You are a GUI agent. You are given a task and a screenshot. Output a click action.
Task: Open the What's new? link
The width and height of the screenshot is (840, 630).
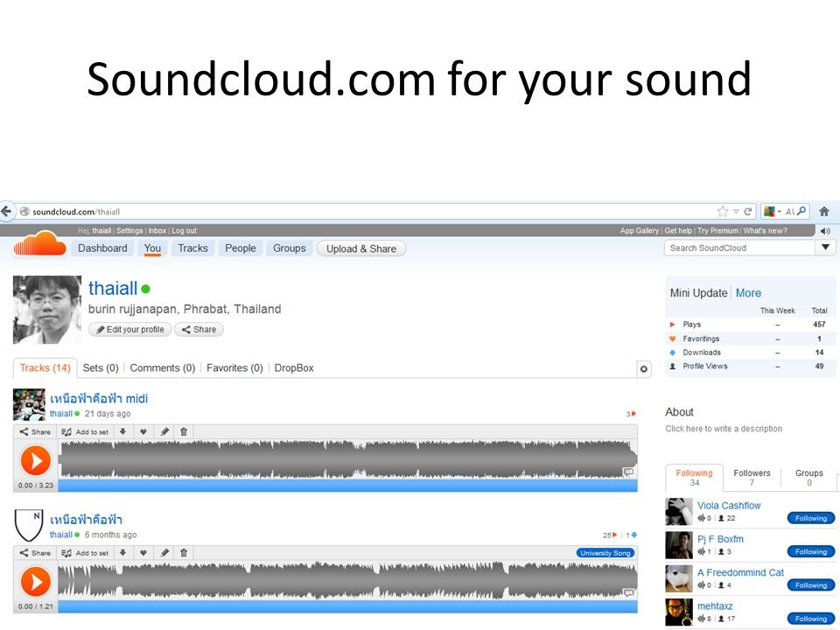point(765,231)
